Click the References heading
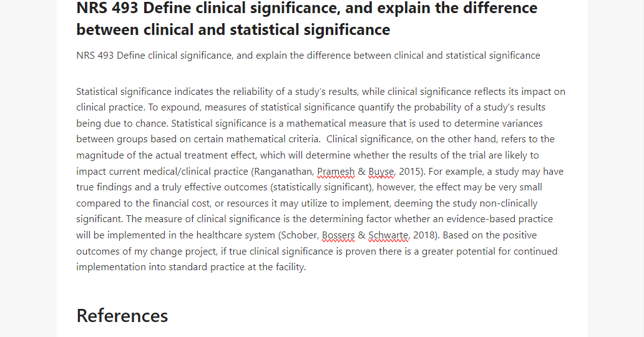The width and height of the screenshot is (644, 337). pos(122,316)
